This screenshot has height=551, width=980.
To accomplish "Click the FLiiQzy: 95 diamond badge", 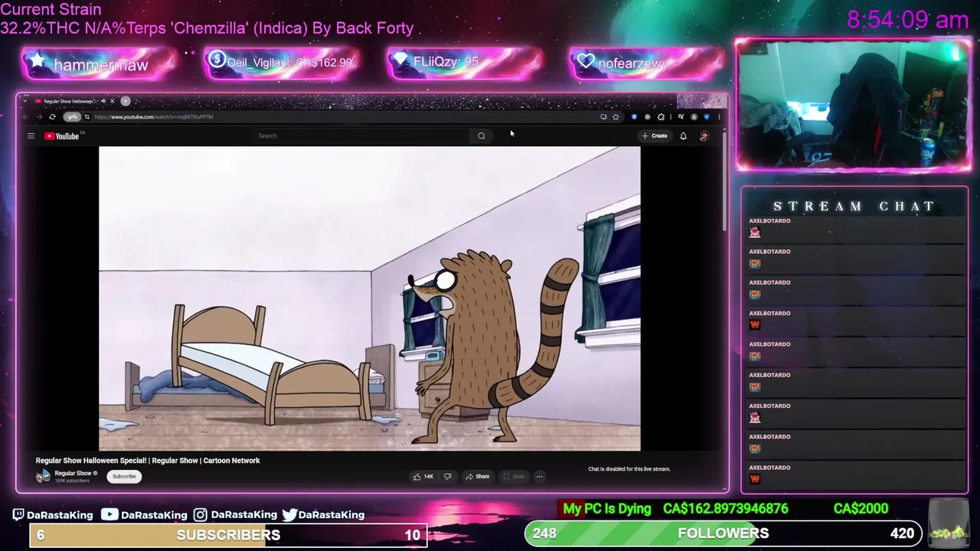I will pos(465,63).
